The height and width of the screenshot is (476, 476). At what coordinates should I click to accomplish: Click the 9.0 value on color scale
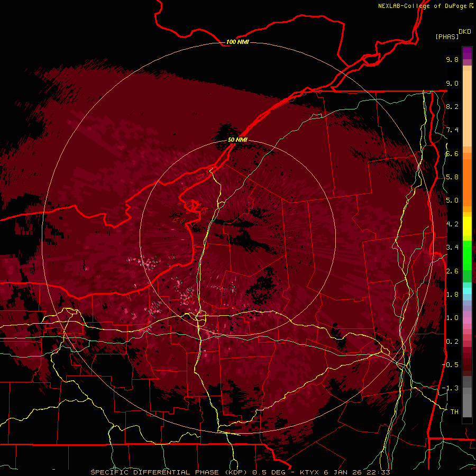452,83
